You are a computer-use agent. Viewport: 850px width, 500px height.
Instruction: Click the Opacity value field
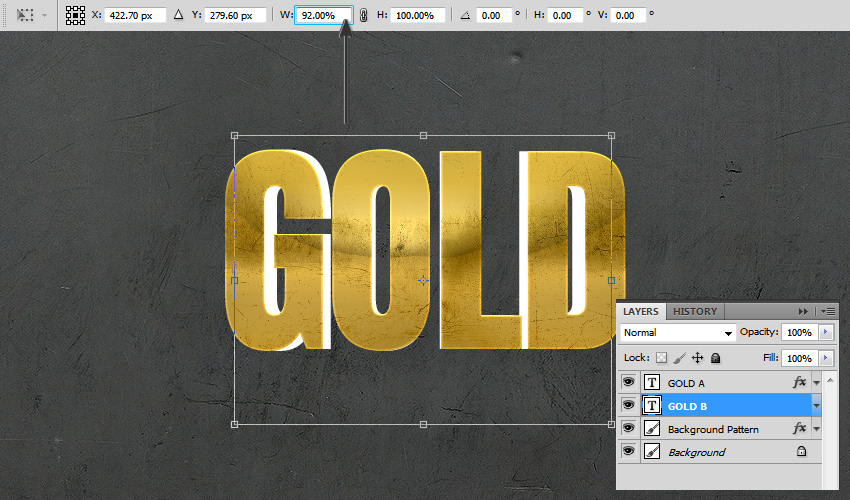click(x=800, y=332)
